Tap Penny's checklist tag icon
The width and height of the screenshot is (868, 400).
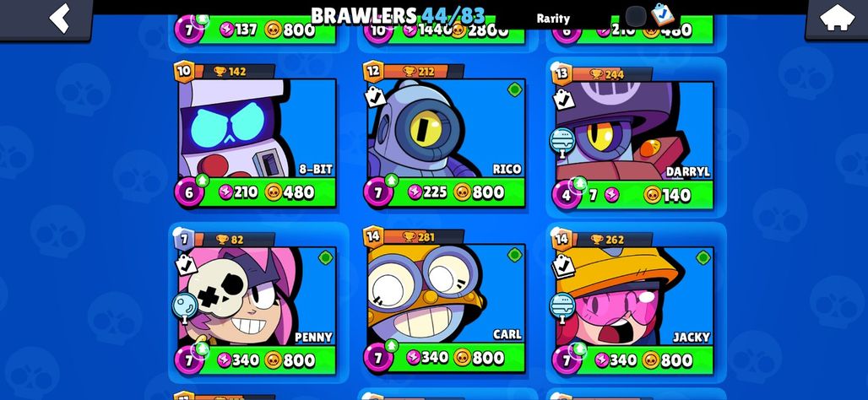tap(186, 264)
